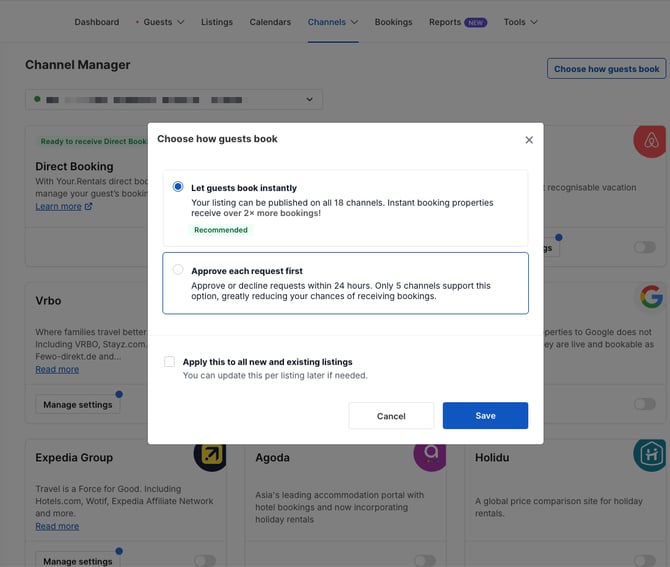Open Manage settings for Vrbo
Viewport: 670px width, 567px height.
coord(78,404)
